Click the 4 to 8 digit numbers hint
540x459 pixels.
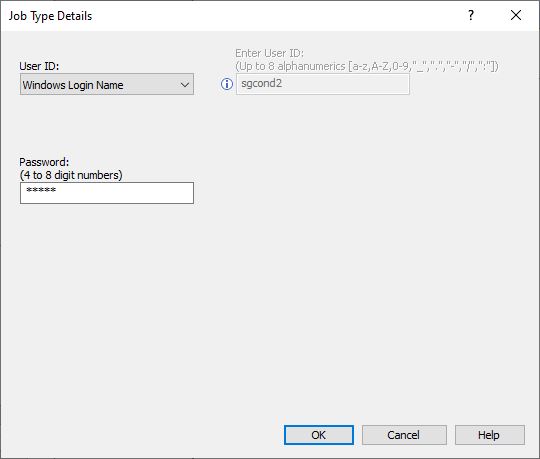coord(71,175)
